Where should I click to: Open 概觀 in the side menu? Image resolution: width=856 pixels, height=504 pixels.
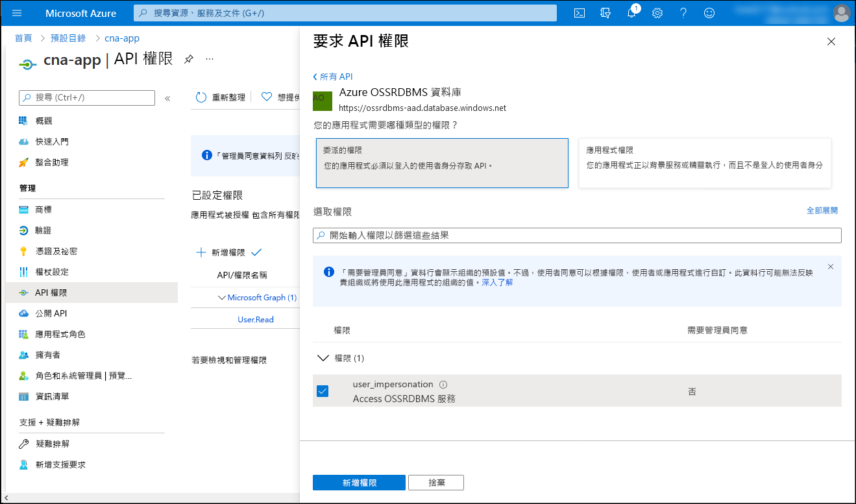coord(43,121)
